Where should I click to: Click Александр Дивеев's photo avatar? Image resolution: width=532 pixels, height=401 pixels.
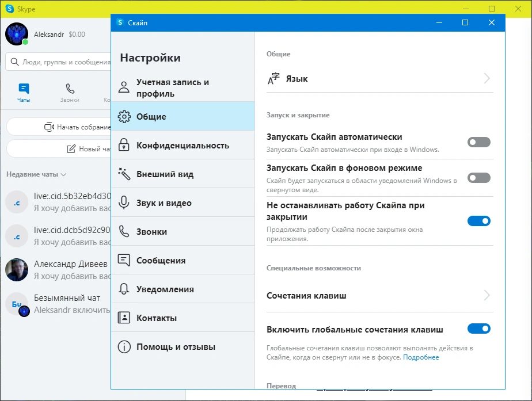(17, 270)
